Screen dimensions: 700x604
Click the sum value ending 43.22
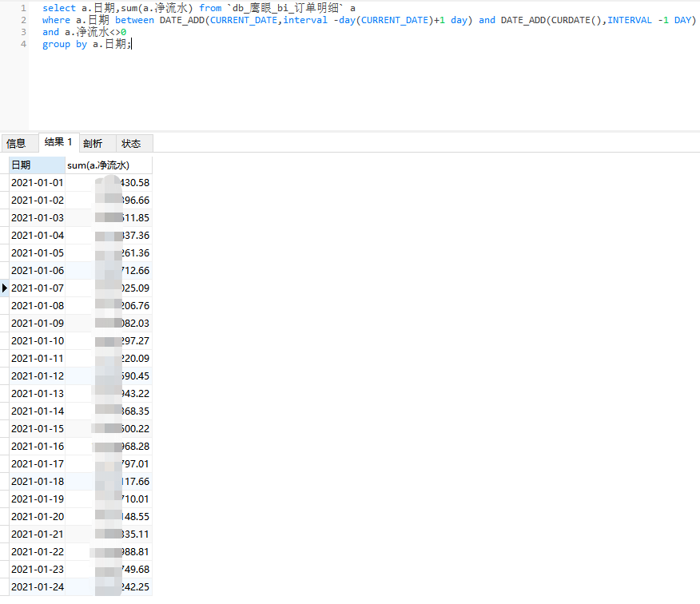(x=109, y=393)
